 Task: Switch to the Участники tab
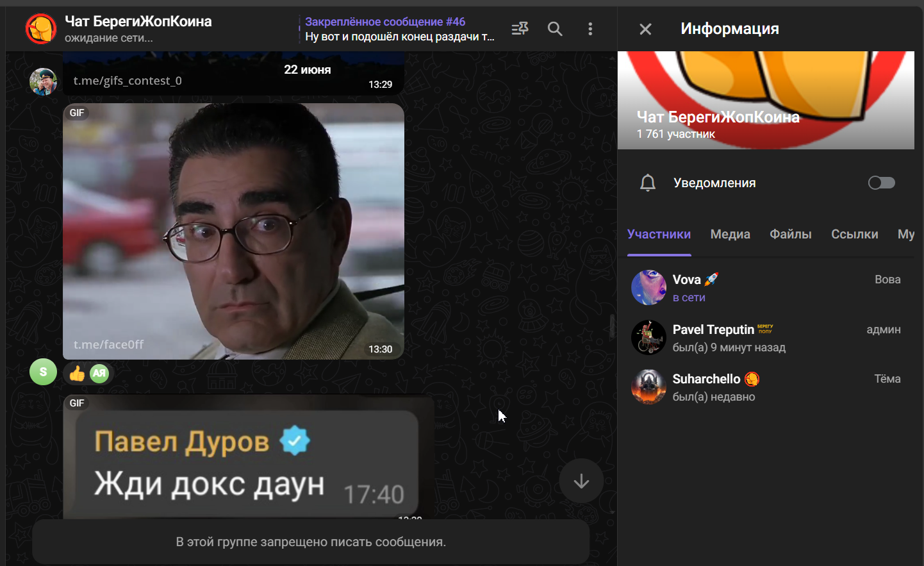point(659,235)
